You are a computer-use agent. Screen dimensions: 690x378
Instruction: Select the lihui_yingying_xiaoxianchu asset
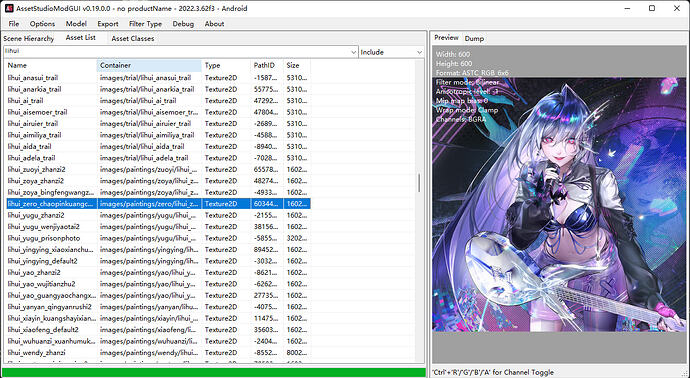coord(158,250)
